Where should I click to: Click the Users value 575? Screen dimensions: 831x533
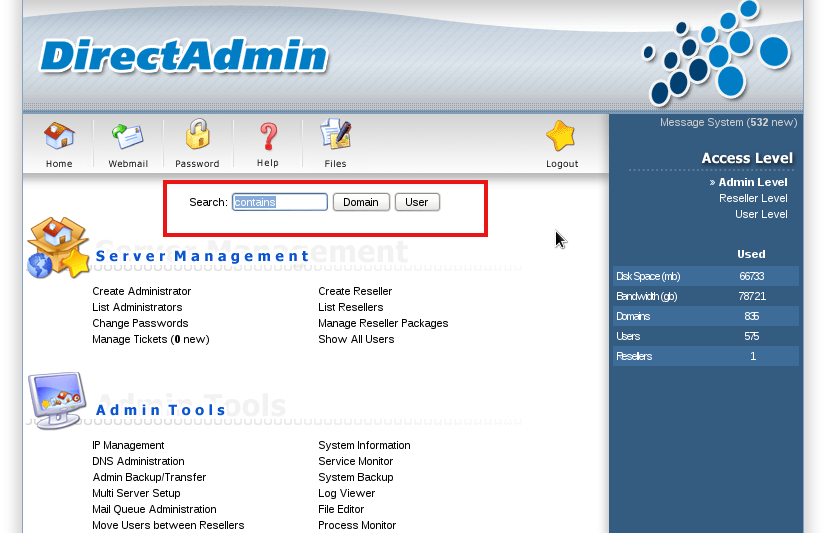pos(752,336)
